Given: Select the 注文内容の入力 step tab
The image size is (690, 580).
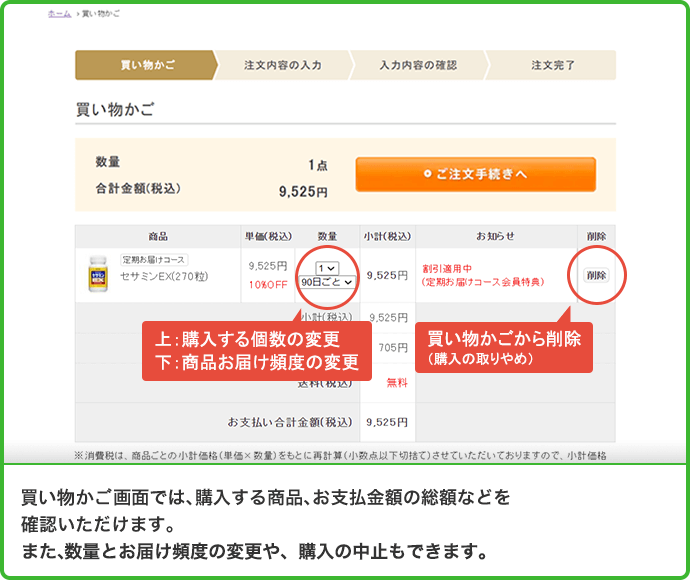Looking at the screenshot, I should point(283,65).
